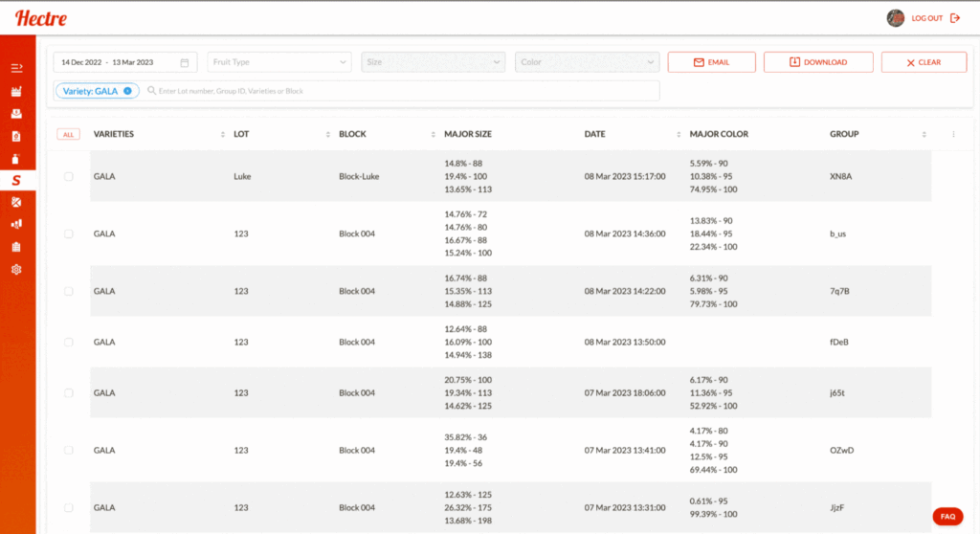
Task: Open the three-dot column options menu
Action: pos(953,135)
